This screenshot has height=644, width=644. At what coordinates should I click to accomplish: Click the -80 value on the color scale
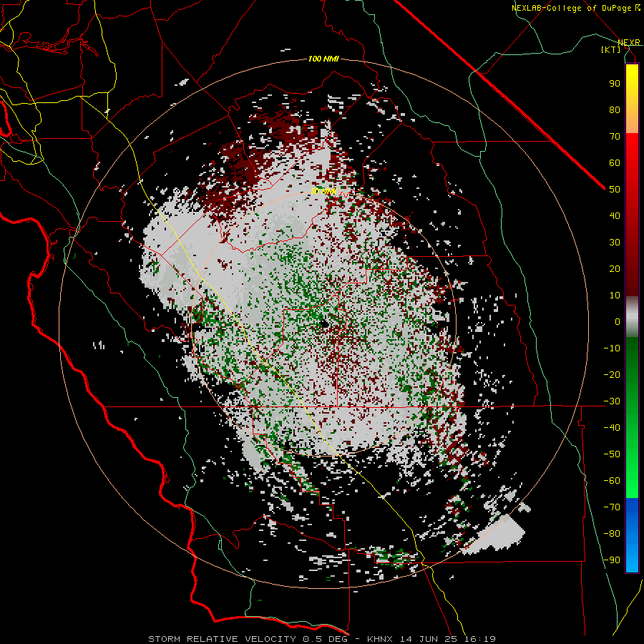[612, 534]
